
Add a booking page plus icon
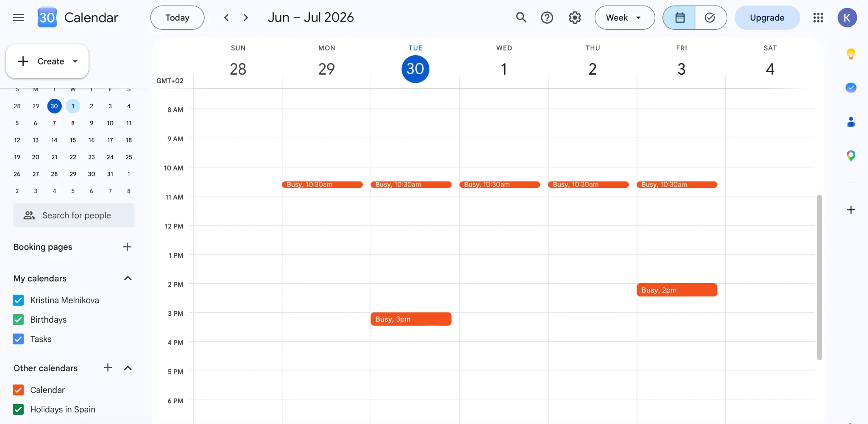[x=127, y=247]
